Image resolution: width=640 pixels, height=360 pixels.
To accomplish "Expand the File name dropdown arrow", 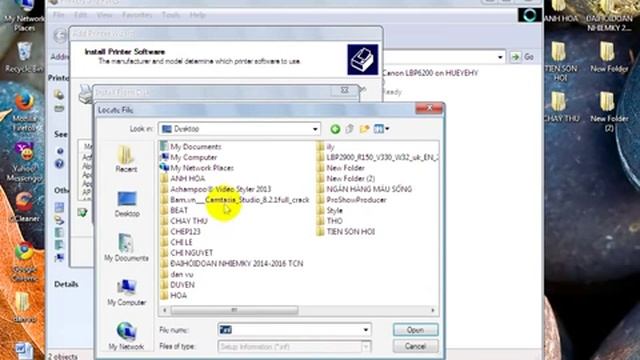I will click(x=366, y=330).
